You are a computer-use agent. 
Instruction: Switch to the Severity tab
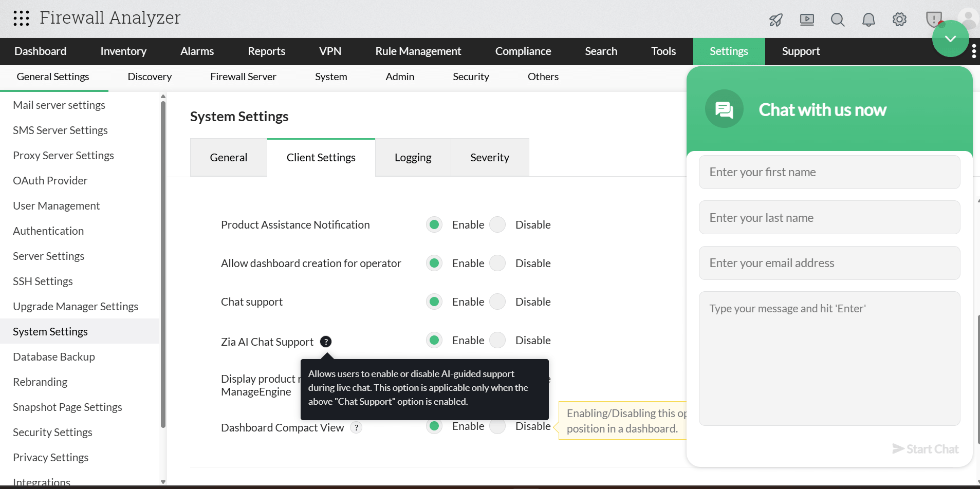tap(490, 158)
